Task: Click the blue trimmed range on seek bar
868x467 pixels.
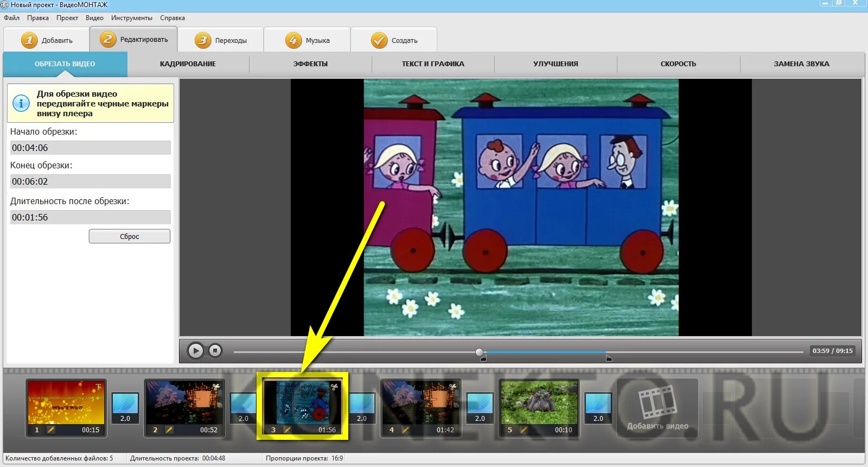Action: 545,352
